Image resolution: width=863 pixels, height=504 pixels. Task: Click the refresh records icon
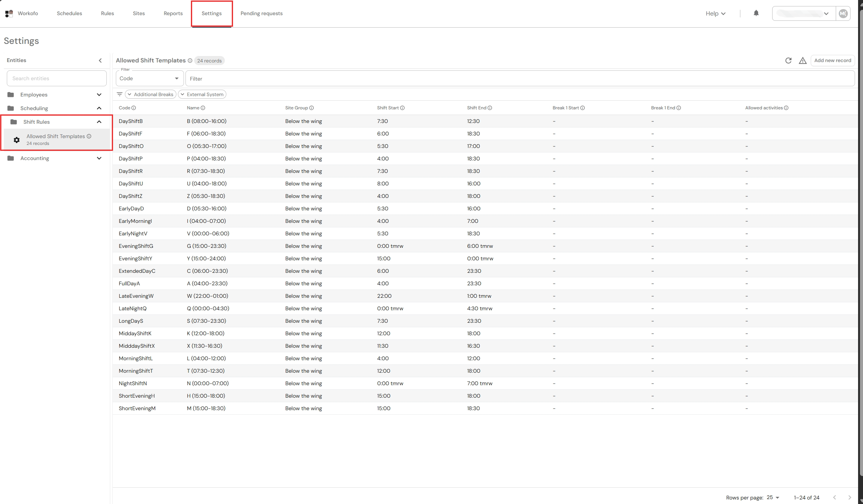788,61
